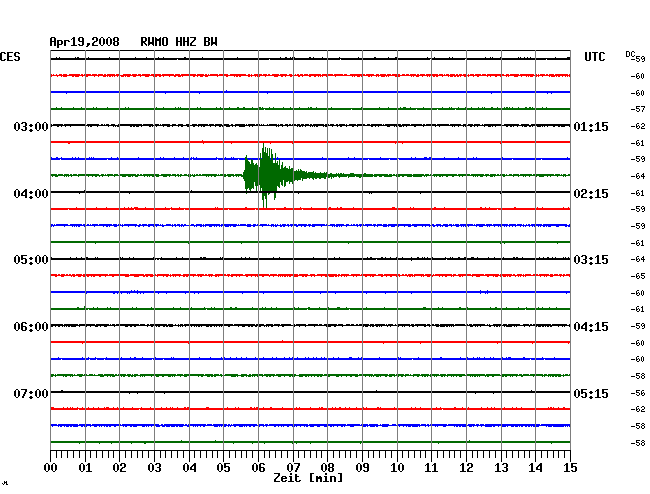Click minute 06 on the time axis

[258, 467]
